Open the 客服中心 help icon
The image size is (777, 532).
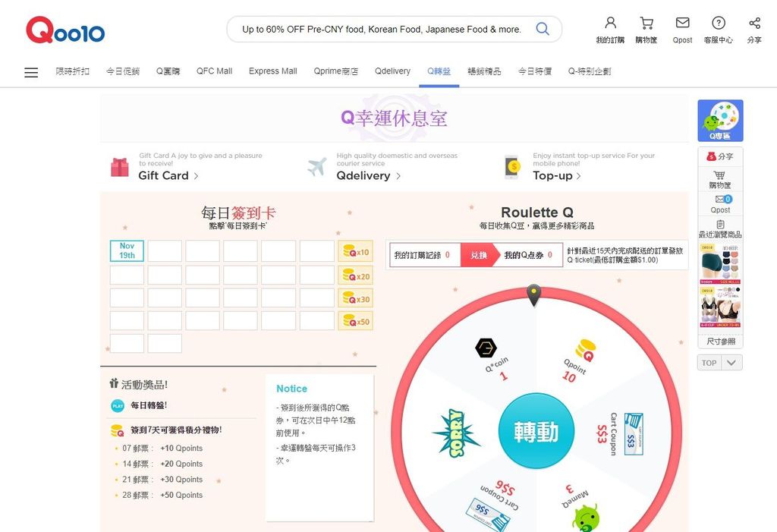pyautogui.click(x=719, y=23)
